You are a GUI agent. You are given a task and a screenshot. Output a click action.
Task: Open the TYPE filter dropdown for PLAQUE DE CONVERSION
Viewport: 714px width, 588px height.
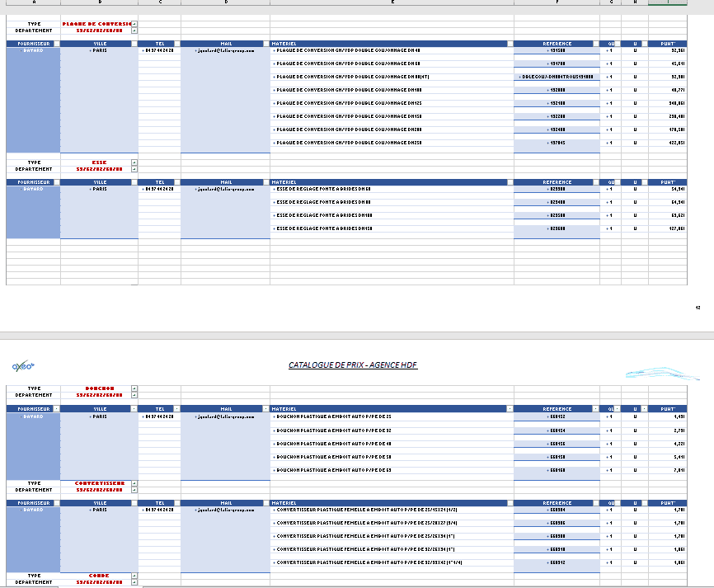(134, 24)
